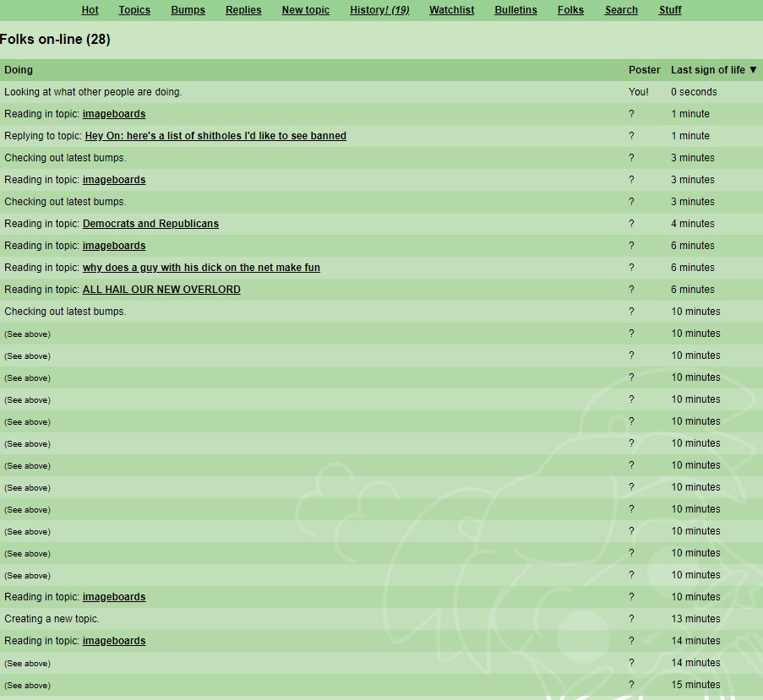Open the Search page
The image size is (763, 700).
(621, 10)
